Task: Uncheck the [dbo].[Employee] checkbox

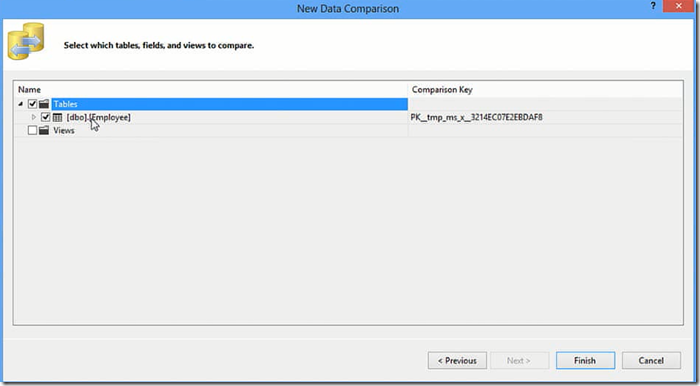Action: pyautogui.click(x=45, y=117)
